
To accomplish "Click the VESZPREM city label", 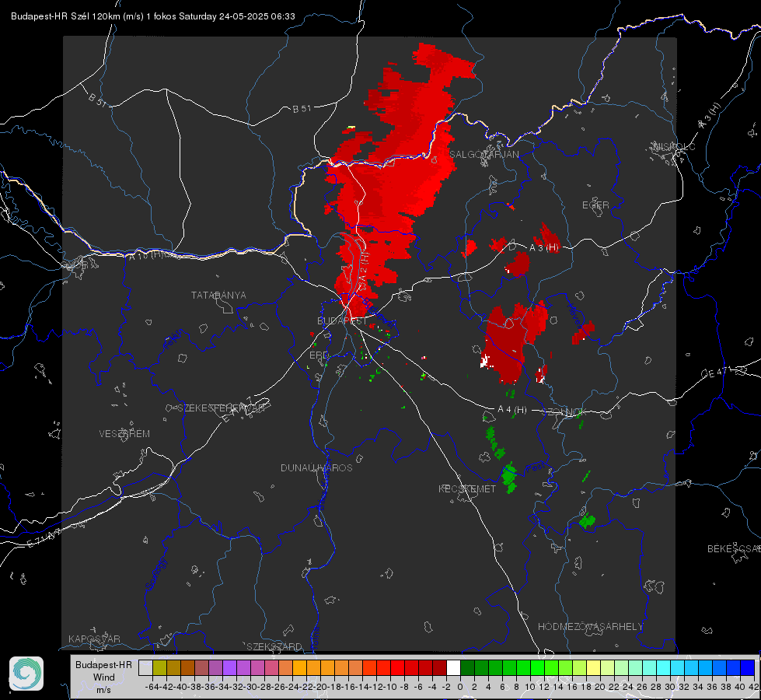I will (x=124, y=434).
